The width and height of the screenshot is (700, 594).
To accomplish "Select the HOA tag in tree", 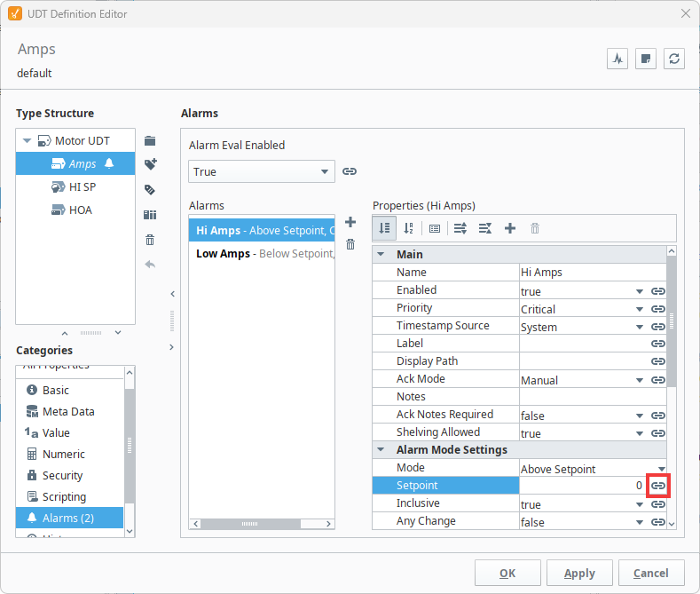I will pyautogui.click(x=75, y=210).
